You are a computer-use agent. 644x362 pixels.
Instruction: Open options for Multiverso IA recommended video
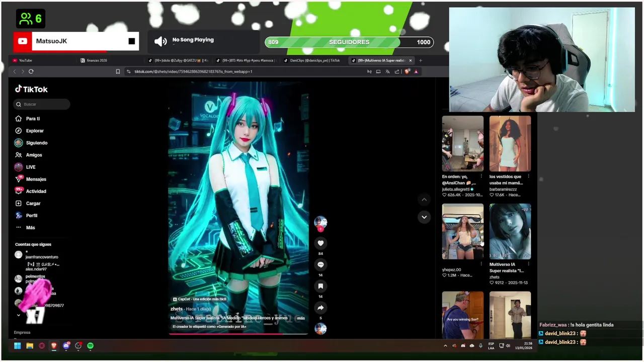[x=528, y=264]
